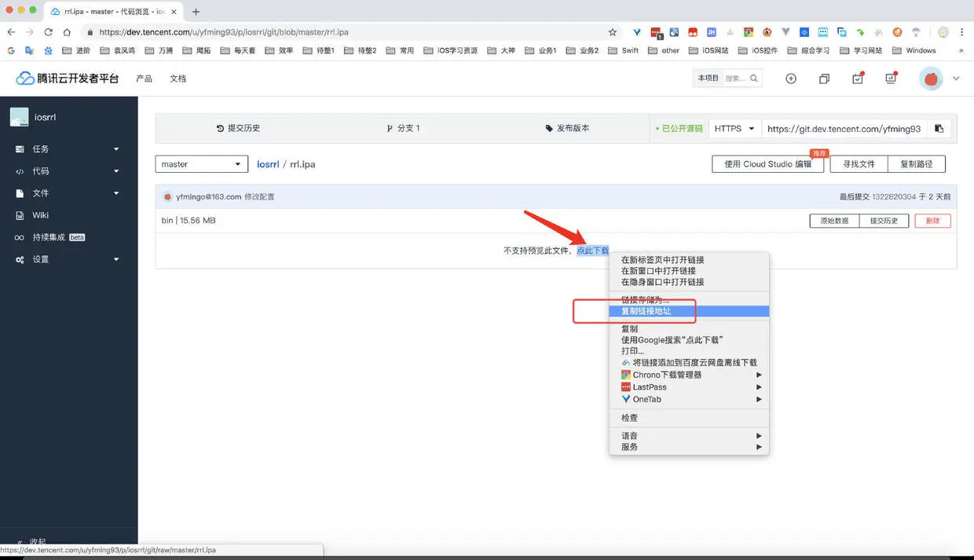Show more bookmarks via the » chevron
Viewport: 974px width, 560px height.
[961, 50]
